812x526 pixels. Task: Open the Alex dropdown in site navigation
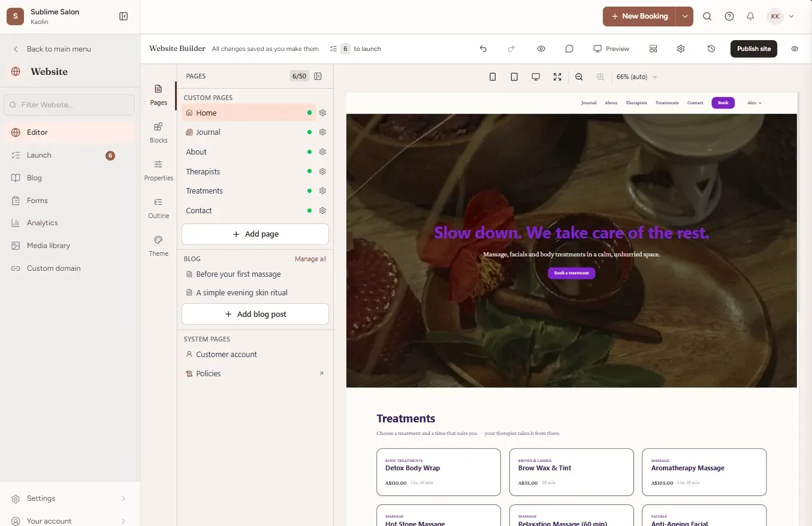754,102
